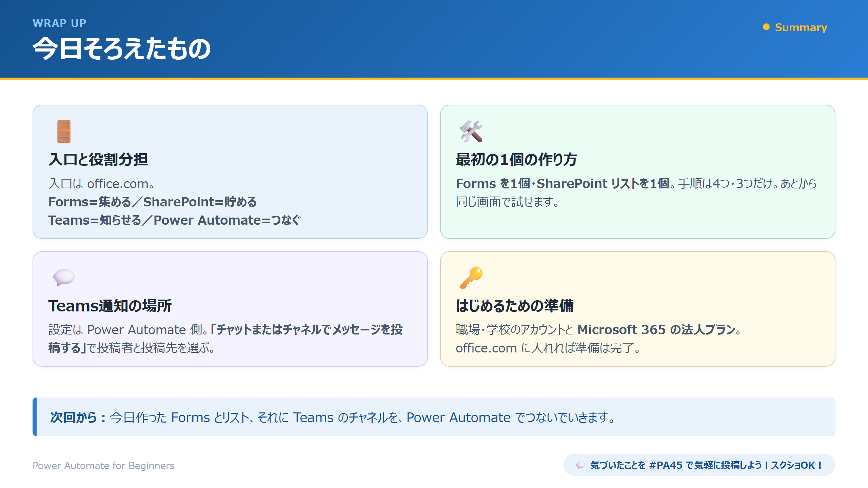Select the Summary label in the header
This screenshot has width=868, height=488.
(x=801, y=27)
